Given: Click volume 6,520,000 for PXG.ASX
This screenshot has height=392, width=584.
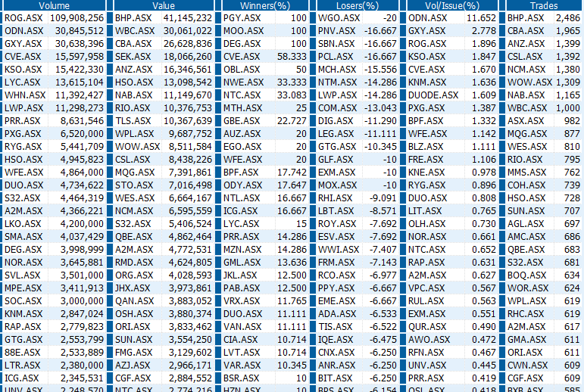Looking at the screenshot, I should click(82, 134).
